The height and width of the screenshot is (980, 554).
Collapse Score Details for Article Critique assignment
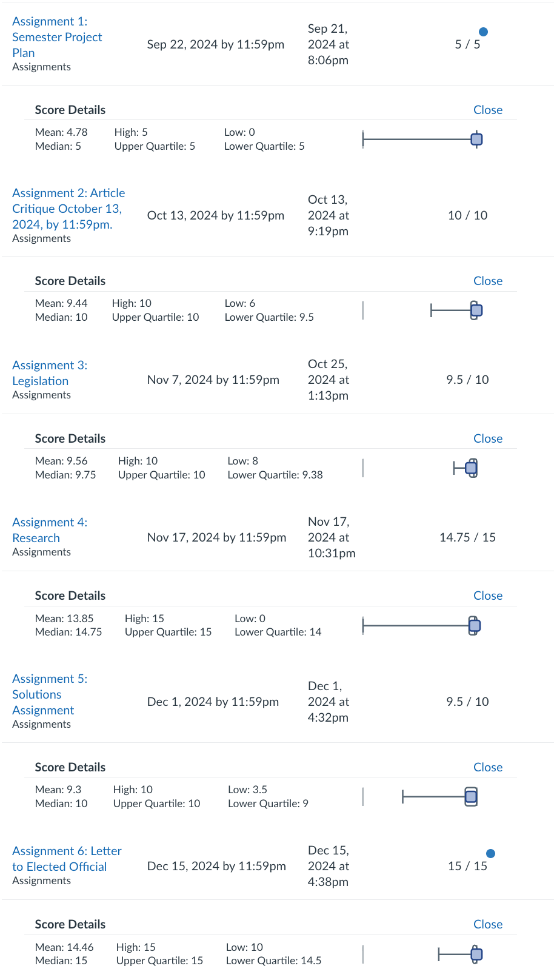(487, 281)
